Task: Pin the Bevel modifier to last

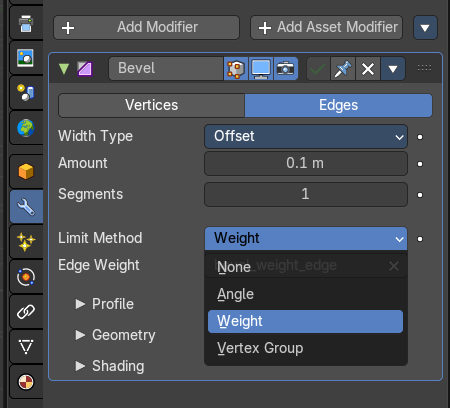Action: [343, 69]
